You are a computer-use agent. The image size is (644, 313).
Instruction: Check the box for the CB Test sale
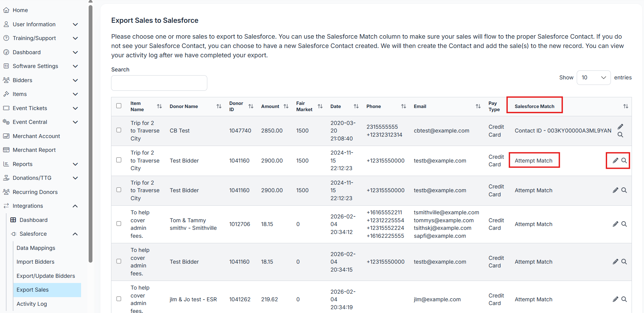[119, 130]
